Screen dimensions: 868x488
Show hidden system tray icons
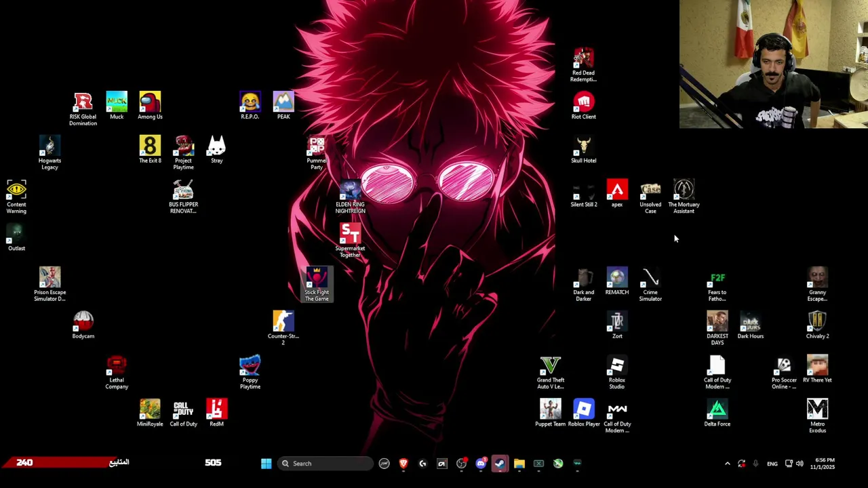[727, 464]
